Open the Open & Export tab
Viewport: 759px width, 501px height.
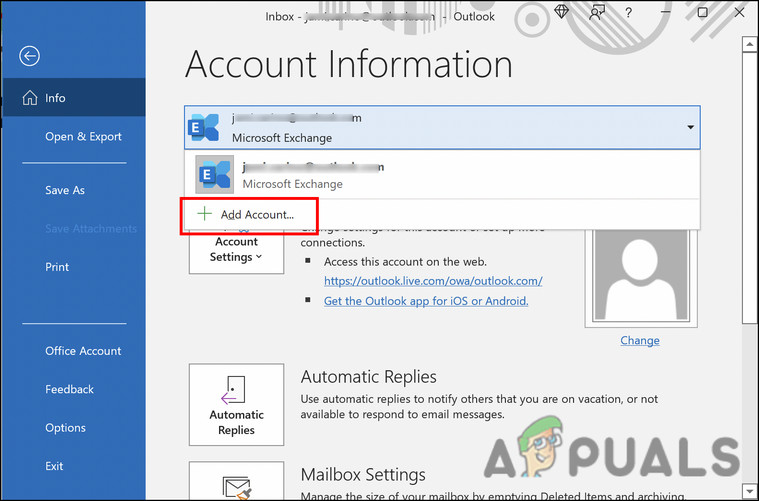point(83,137)
